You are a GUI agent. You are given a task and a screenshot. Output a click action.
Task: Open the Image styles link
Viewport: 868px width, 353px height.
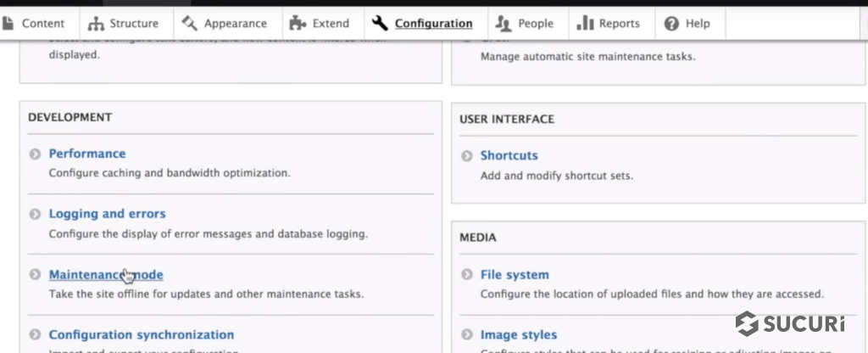point(518,335)
